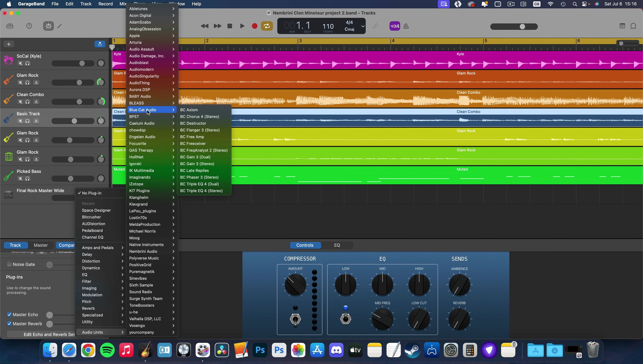Click Edit Echo and Reverb Settings button
The width and height of the screenshot is (643, 364).
41,334
